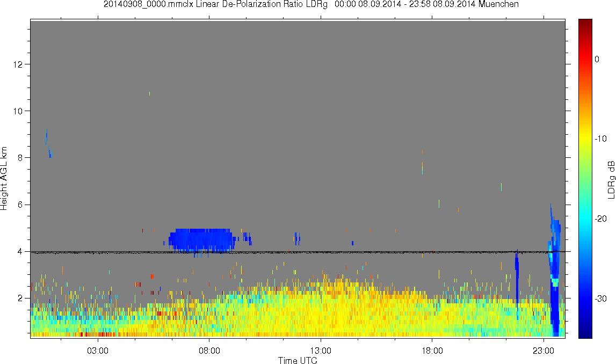Click the 08:00 time tick label
The height and width of the screenshot is (364, 616).
coord(209,351)
